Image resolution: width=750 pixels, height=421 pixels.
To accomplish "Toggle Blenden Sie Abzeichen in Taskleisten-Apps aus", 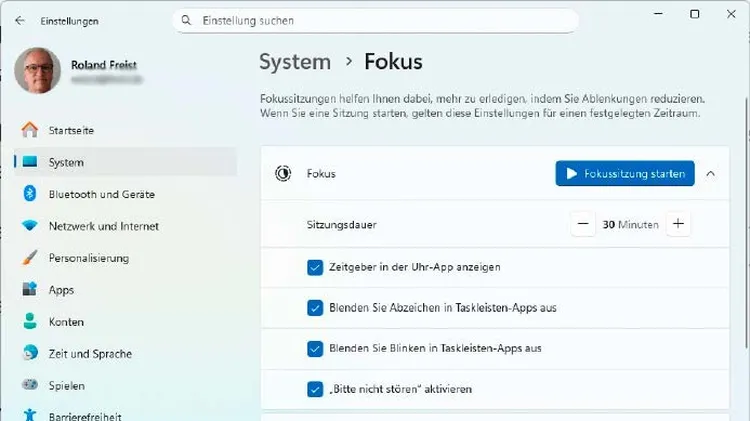I will click(315, 308).
